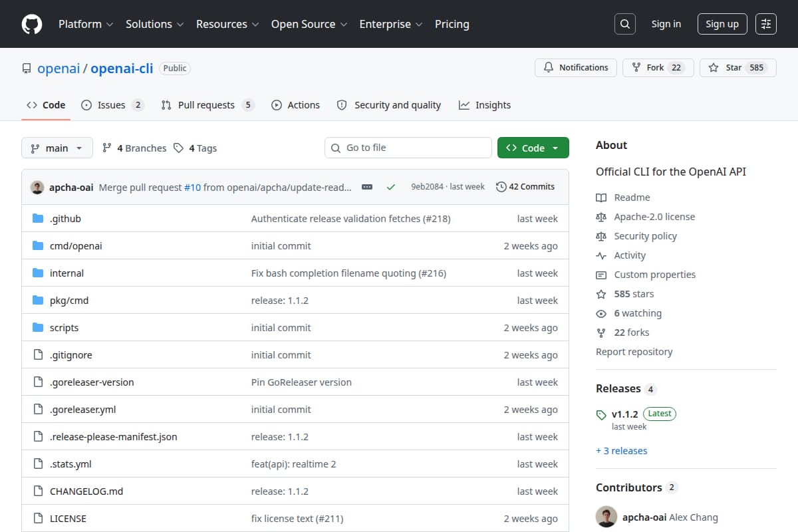Switch to the Insights tab
The height and width of the screenshot is (532, 798).
point(485,105)
